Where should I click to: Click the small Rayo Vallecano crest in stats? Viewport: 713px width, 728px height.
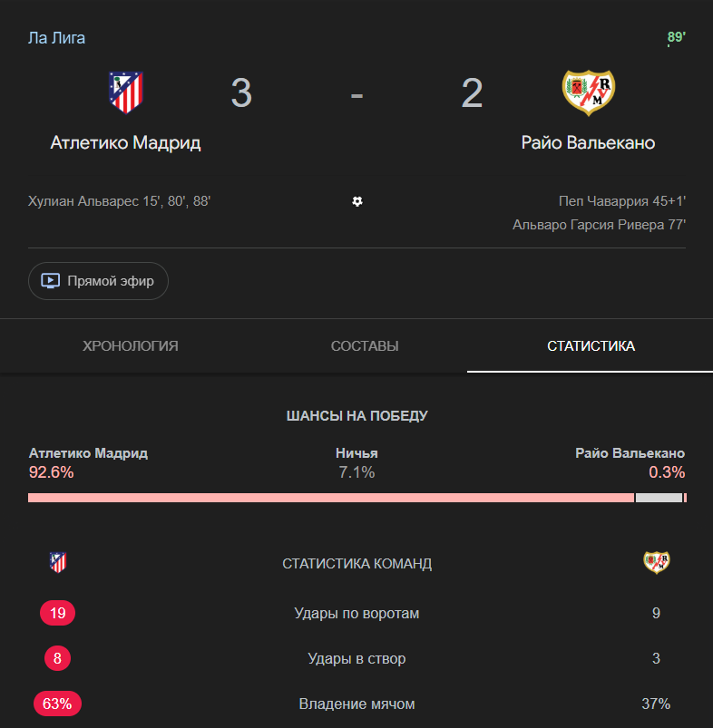click(x=656, y=563)
